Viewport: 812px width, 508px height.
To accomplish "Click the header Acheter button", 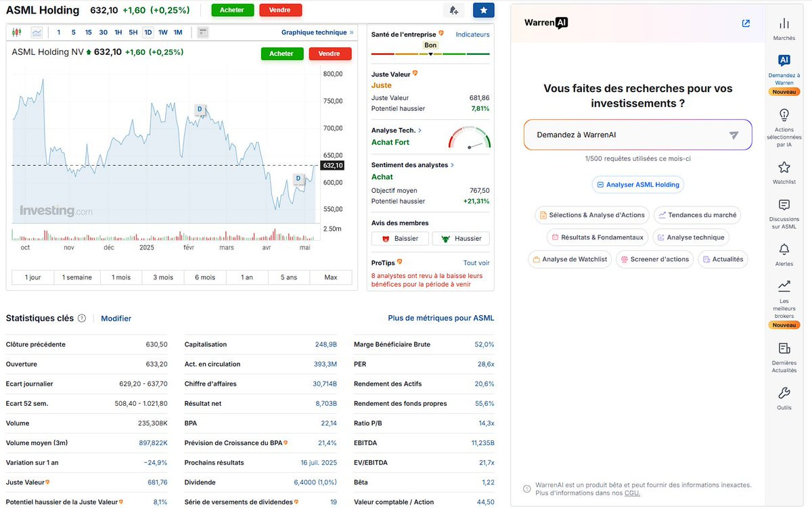I will click(x=232, y=10).
